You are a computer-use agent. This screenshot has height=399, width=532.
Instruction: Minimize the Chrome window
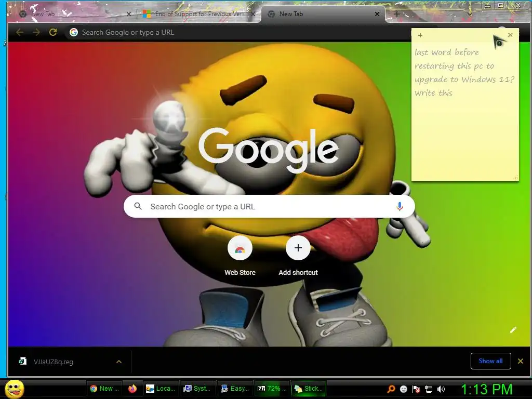[488, 6]
